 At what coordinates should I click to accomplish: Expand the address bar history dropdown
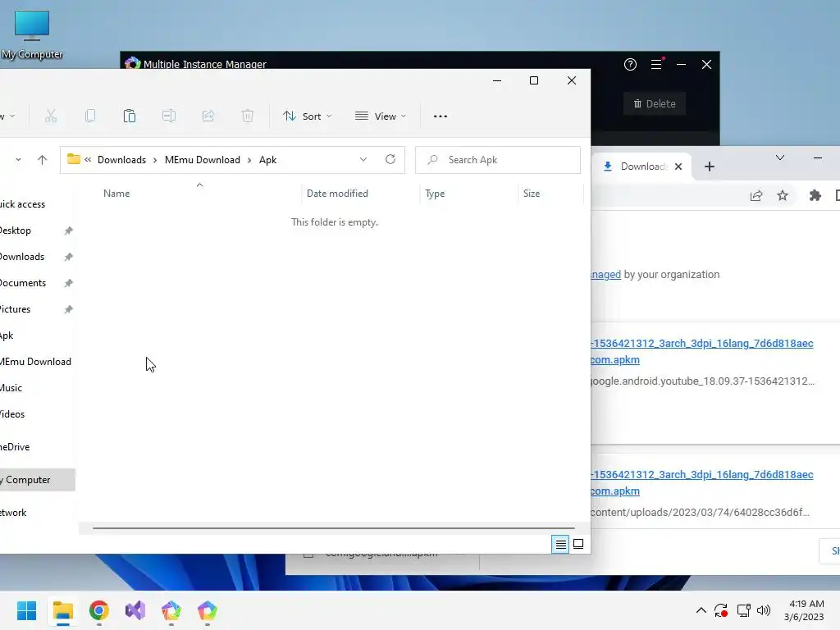[x=363, y=160]
